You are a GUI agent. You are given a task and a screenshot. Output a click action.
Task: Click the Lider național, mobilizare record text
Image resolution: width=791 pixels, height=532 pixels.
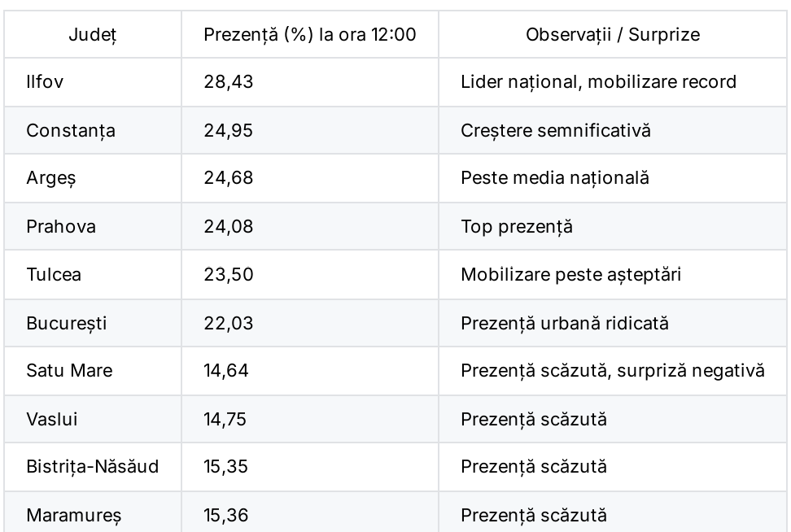pos(598,81)
